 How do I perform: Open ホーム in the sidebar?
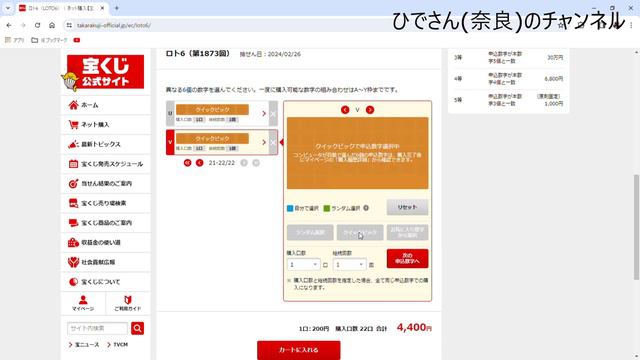point(106,105)
